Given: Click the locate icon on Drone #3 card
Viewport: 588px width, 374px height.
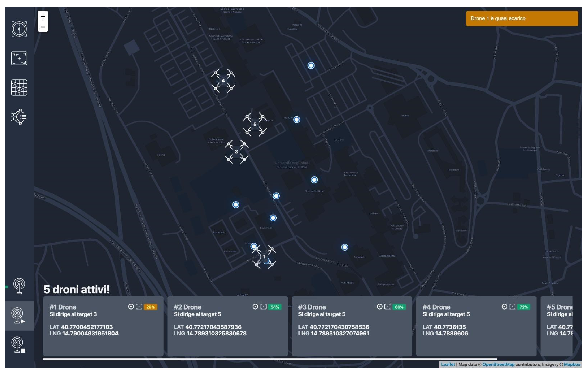Looking at the screenshot, I should coord(379,307).
